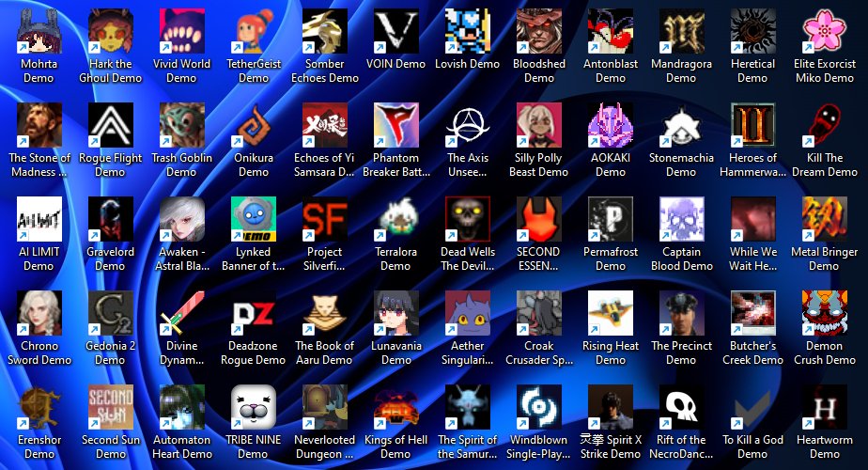Select Deadzone Rogue Demo icon
Viewport: 868px width, 470px height.
(254, 313)
